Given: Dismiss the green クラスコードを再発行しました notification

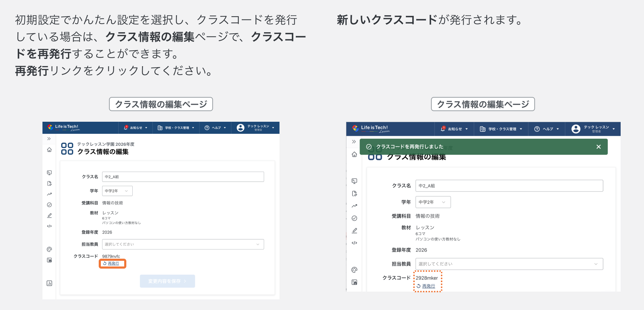Looking at the screenshot, I should click(x=598, y=147).
